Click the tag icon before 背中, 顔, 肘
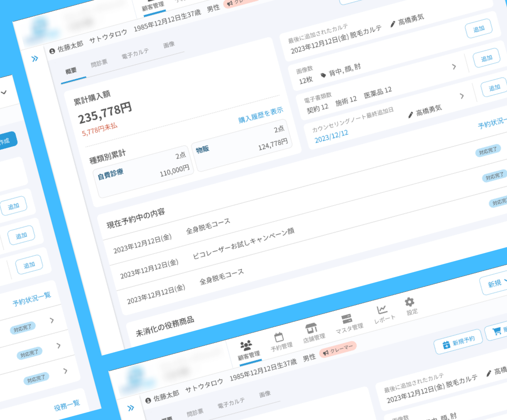 (x=323, y=75)
